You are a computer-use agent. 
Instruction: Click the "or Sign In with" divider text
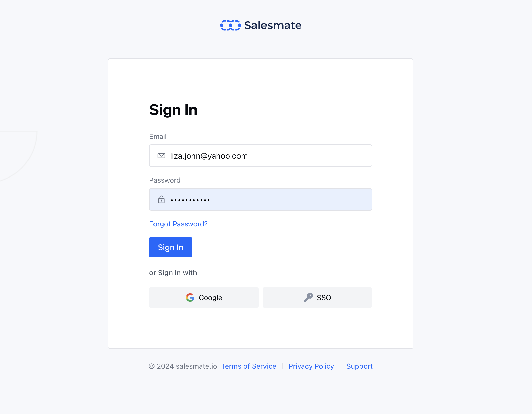(x=173, y=273)
